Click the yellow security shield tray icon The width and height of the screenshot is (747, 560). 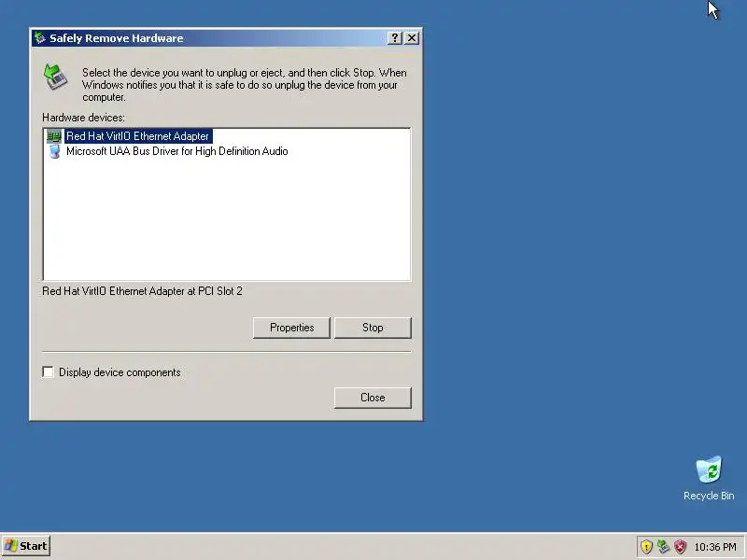646,546
